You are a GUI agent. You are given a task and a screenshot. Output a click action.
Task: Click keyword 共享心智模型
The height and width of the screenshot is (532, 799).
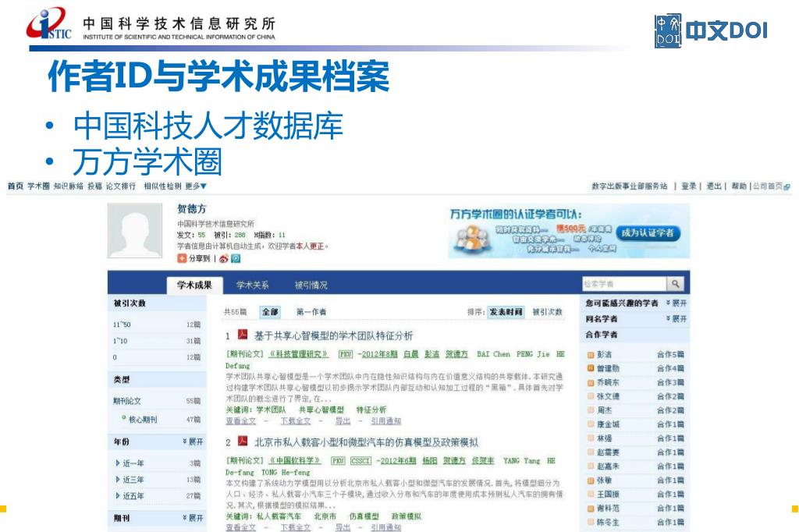coord(321,410)
